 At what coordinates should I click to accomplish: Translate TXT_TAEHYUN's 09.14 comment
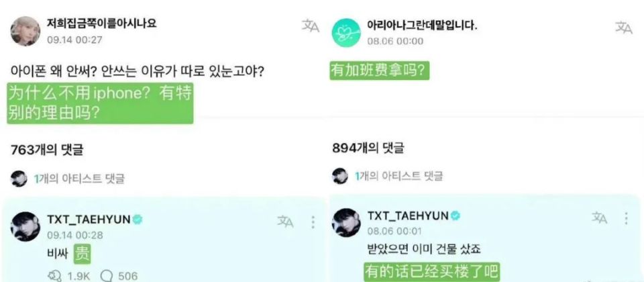[286, 222]
